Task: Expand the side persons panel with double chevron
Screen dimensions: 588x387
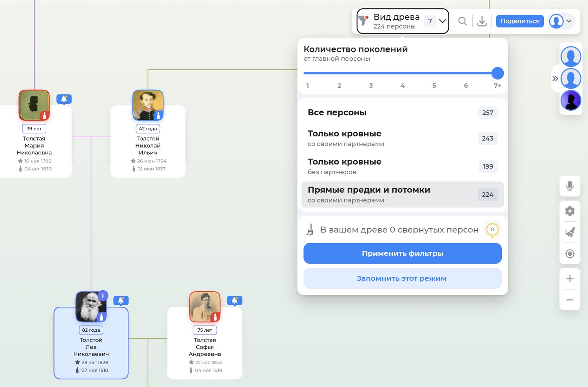Action: click(x=555, y=79)
